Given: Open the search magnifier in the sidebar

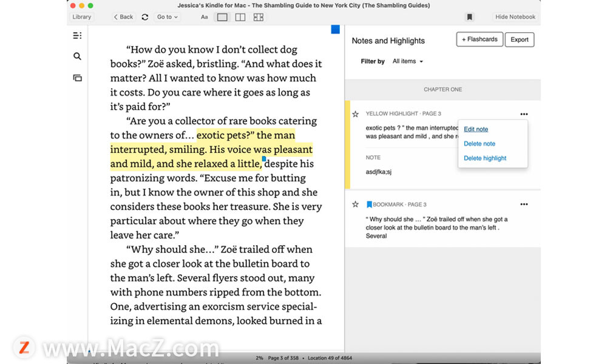Looking at the screenshot, I should [77, 56].
